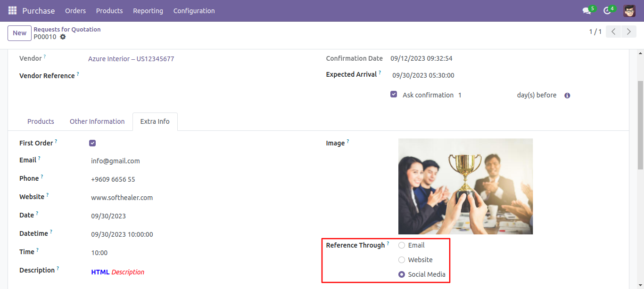Image resolution: width=644 pixels, height=289 pixels.
Task: Click the Purchase app title
Action: point(39,10)
